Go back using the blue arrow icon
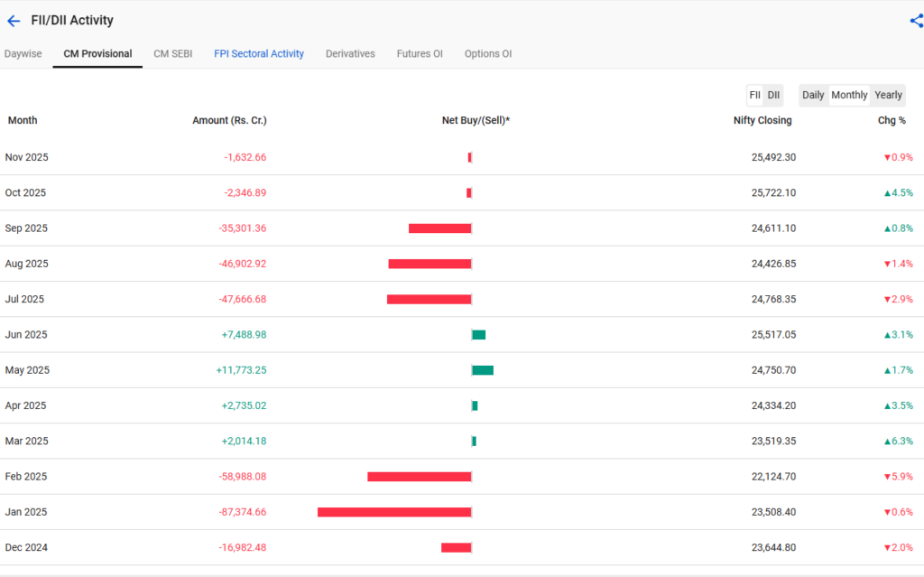The image size is (924, 577). pyautogui.click(x=14, y=22)
